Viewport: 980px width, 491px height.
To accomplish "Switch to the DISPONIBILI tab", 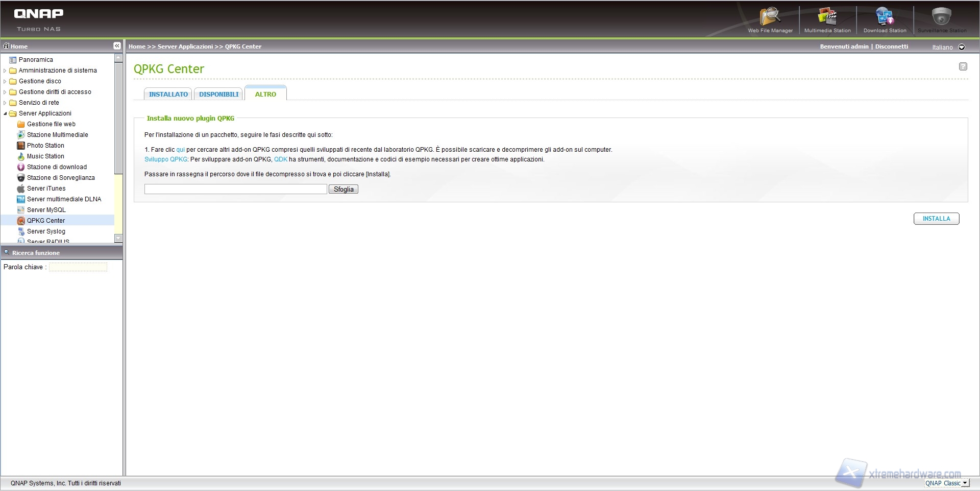I will [x=218, y=95].
